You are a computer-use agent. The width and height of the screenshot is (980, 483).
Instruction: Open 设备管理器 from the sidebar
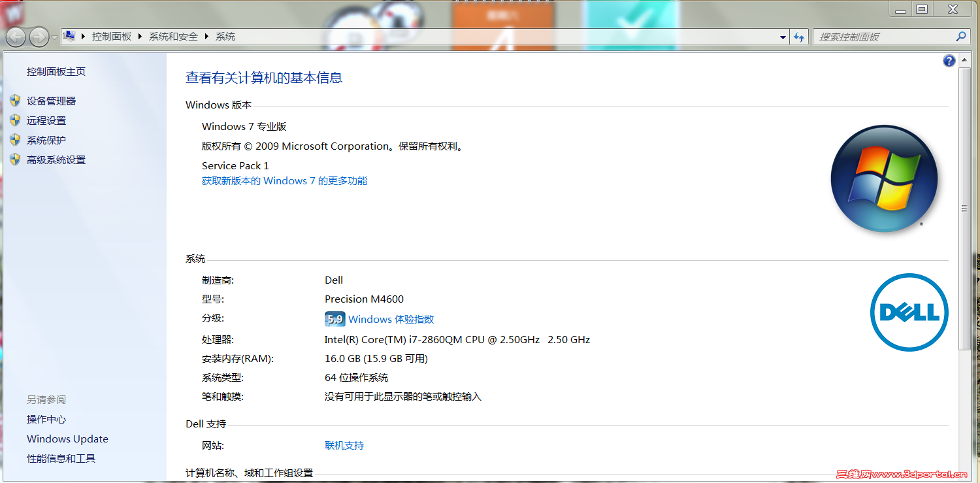click(x=51, y=101)
